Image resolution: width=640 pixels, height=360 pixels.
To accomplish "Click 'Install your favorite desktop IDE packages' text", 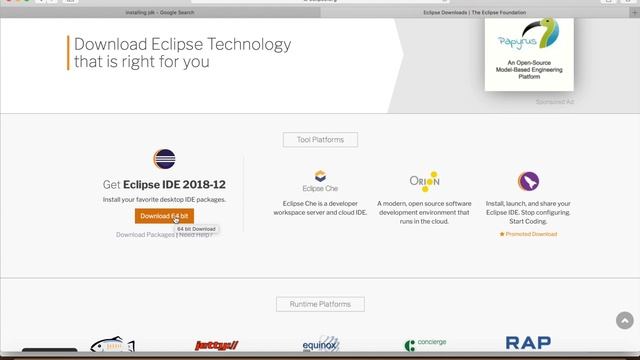I will tap(164, 200).
